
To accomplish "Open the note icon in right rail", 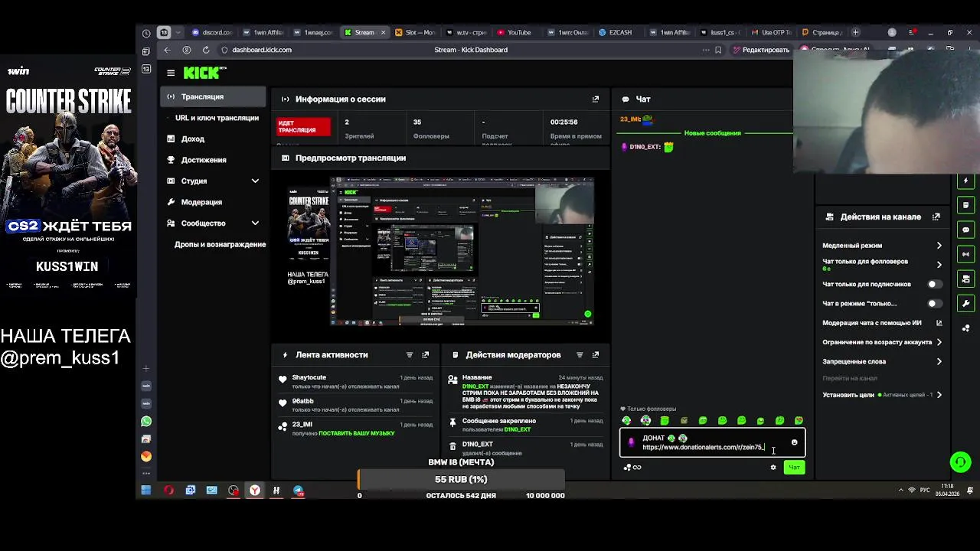I will click(965, 205).
